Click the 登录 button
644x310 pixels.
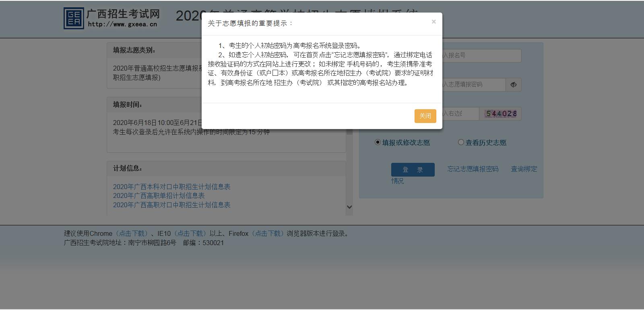click(x=413, y=170)
